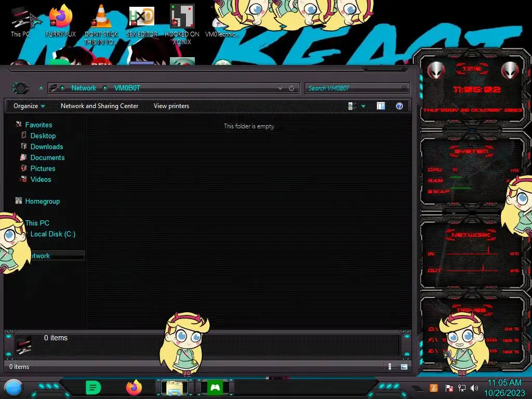Go to Desktop in Favorites
The width and height of the screenshot is (532, 399).
point(43,136)
